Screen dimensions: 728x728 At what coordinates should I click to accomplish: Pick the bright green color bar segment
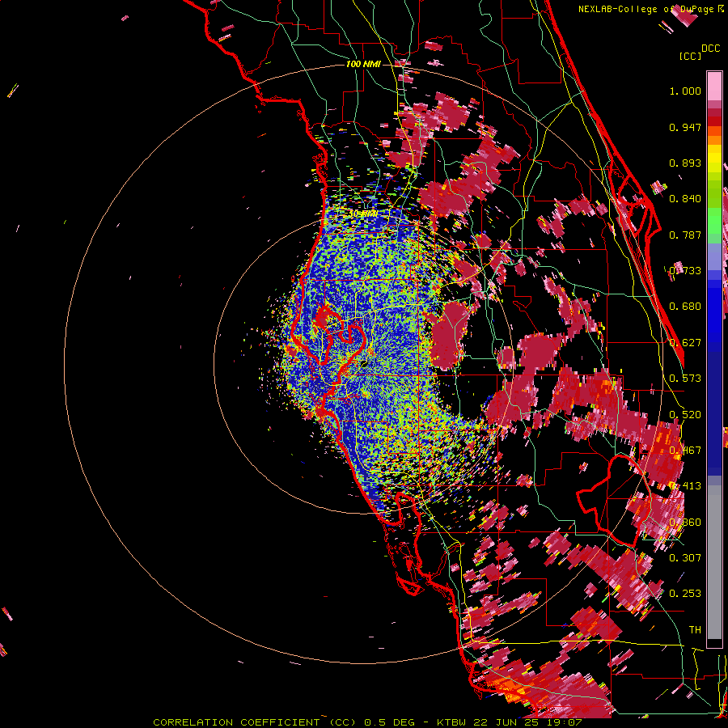pos(714,221)
